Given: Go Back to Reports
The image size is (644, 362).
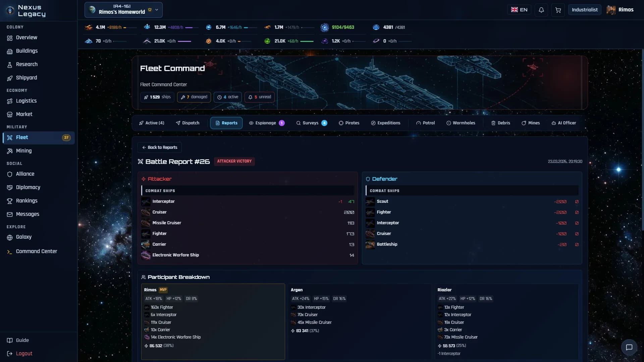Looking at the screenshot, I should click(x=159, y=147).
